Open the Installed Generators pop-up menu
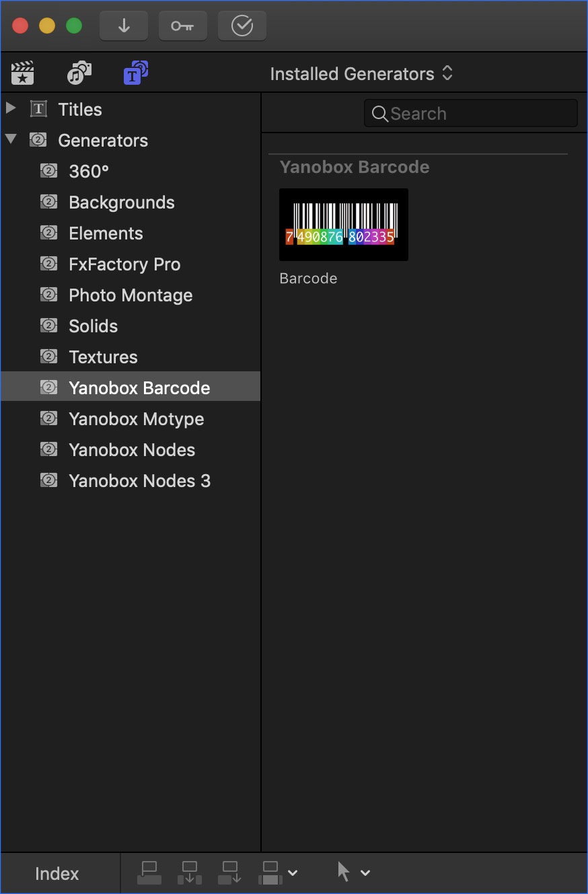This screenshot has height=894, width=588. (361, 74)
